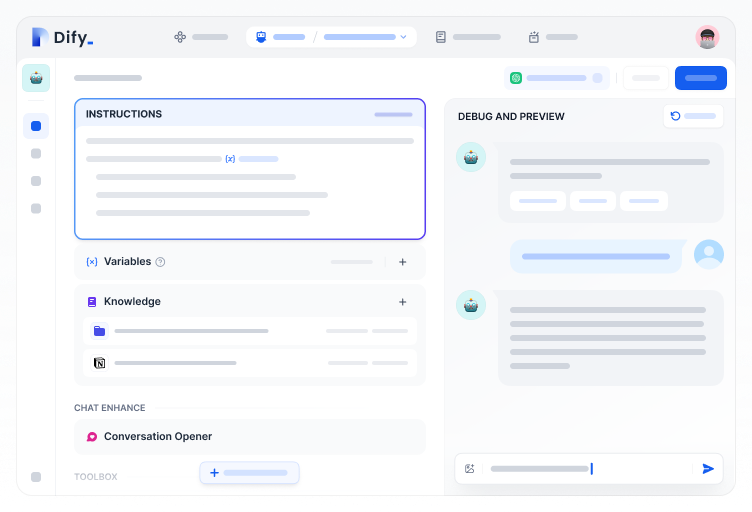Screen dimensions: 752x512
Task: Click the image upload icon in chat input
Action: tap(470, 468)
